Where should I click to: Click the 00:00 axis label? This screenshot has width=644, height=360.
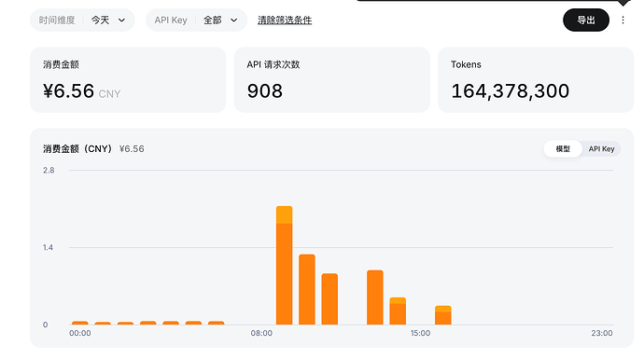[80, 333]
